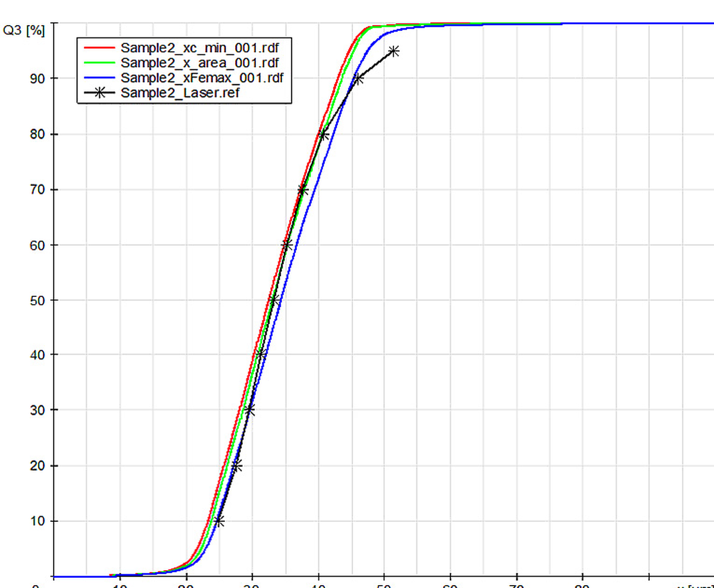
Task: Click the Laser asterisk marker at 30%
Action: 250,410
